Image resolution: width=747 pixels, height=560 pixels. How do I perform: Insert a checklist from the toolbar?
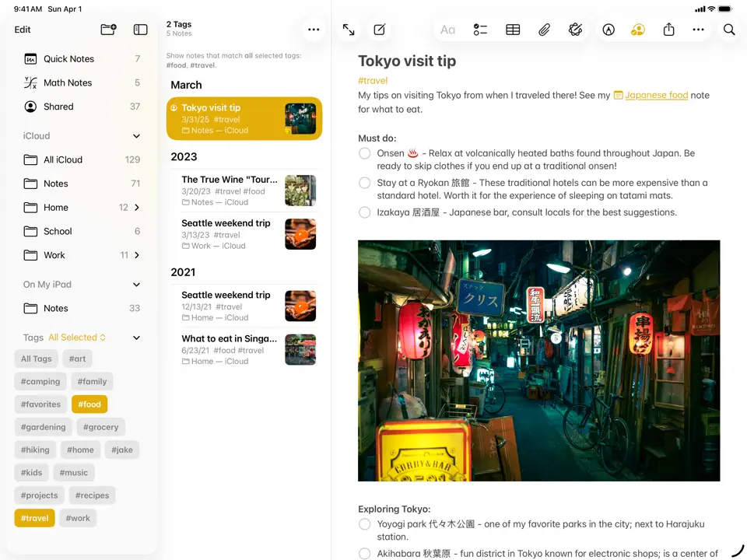[480, 30]
